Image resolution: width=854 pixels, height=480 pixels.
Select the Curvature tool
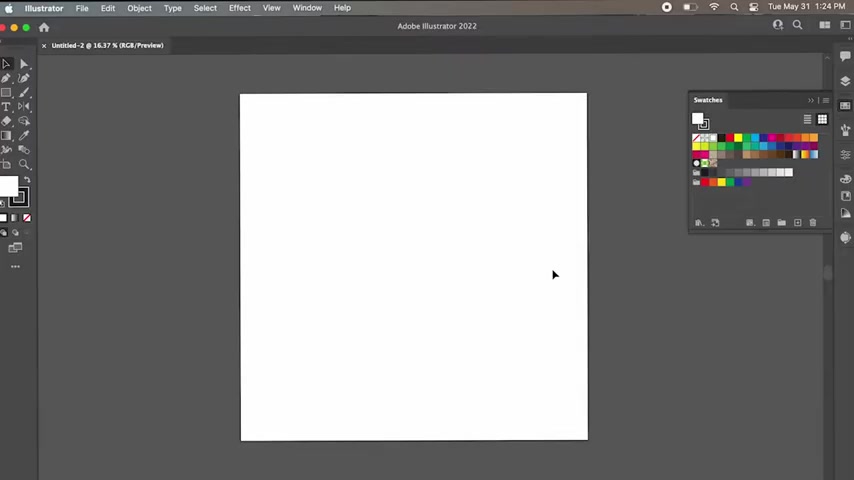point(24,78)
